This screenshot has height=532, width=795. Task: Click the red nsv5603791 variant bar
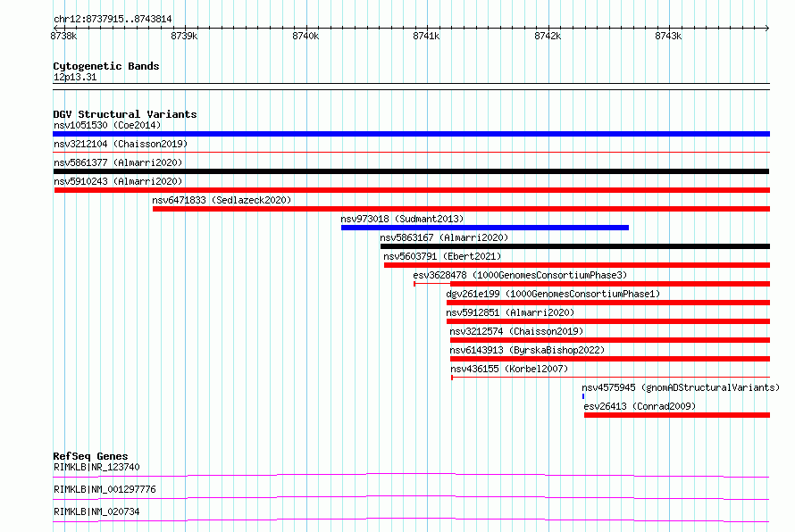point(577,265)
